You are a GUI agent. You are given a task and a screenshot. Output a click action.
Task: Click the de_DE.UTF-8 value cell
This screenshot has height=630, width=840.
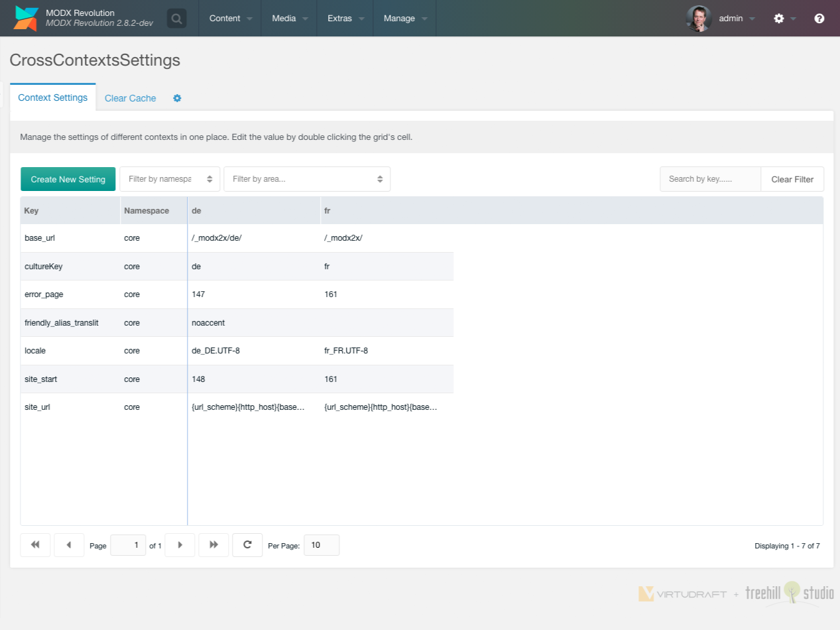click(254, 351)
